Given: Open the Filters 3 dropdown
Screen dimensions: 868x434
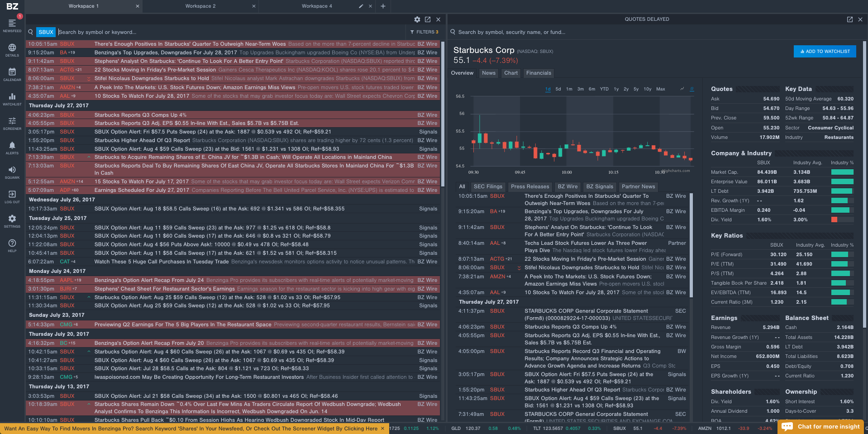Looking at the screenshot, I should tap(424, 32).
